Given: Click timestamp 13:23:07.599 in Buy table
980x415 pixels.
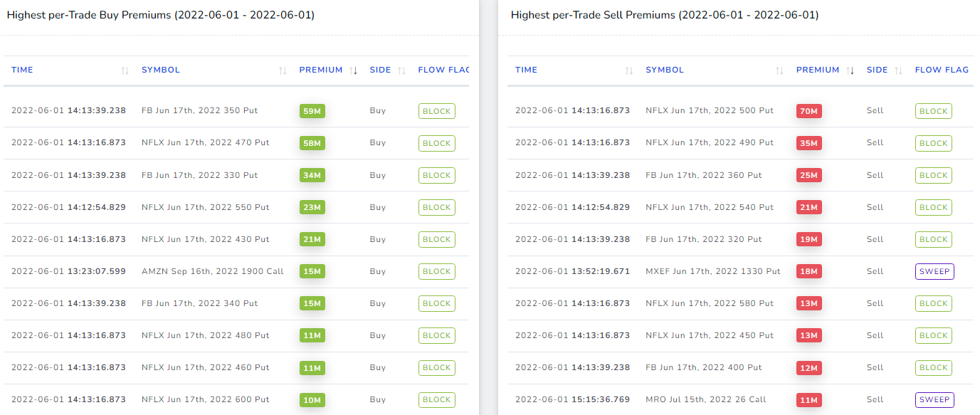Looking at the screenshot, I should click(x=97, y=270).
